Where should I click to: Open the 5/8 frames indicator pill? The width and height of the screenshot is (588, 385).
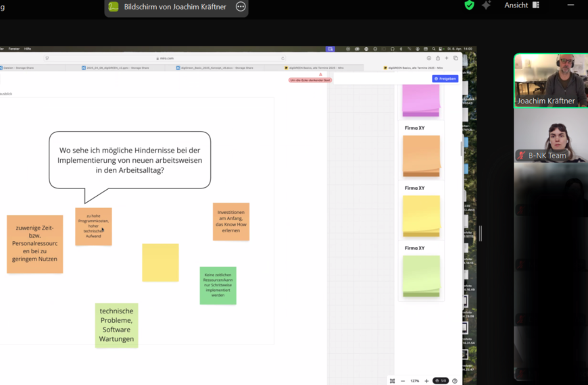(441, 381)
